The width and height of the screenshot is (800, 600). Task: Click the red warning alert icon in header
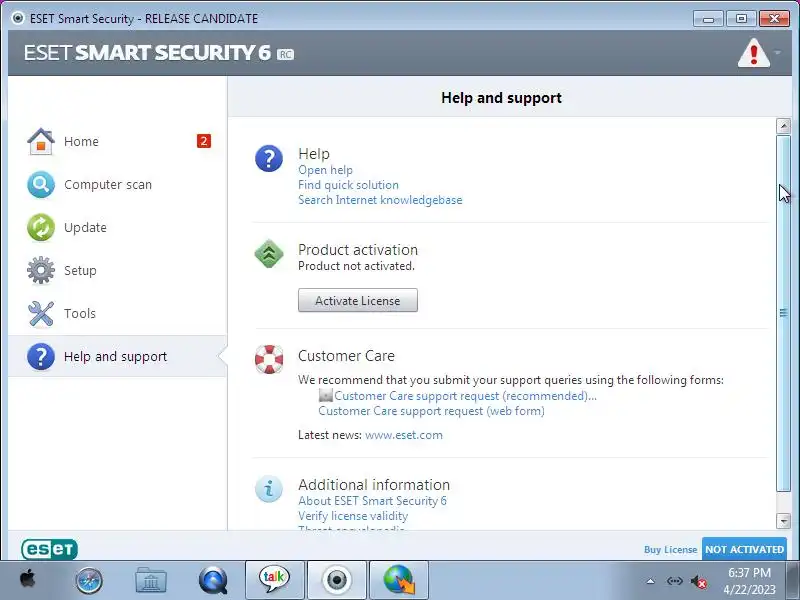tap(754, 53)
